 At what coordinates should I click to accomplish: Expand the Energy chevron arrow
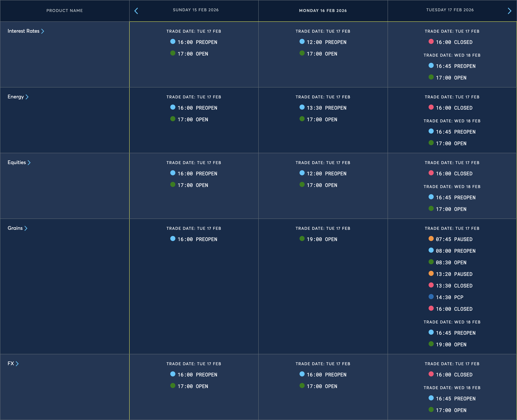(27, 97)
